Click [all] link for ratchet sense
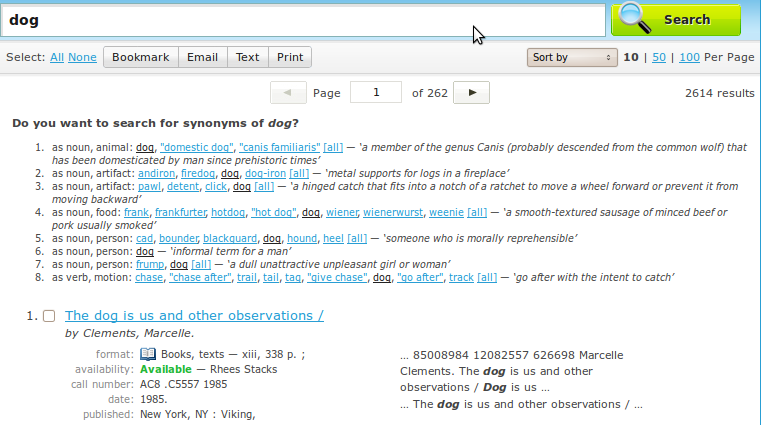Viewport: 761px width, 425px height. (x=264, y=186)
